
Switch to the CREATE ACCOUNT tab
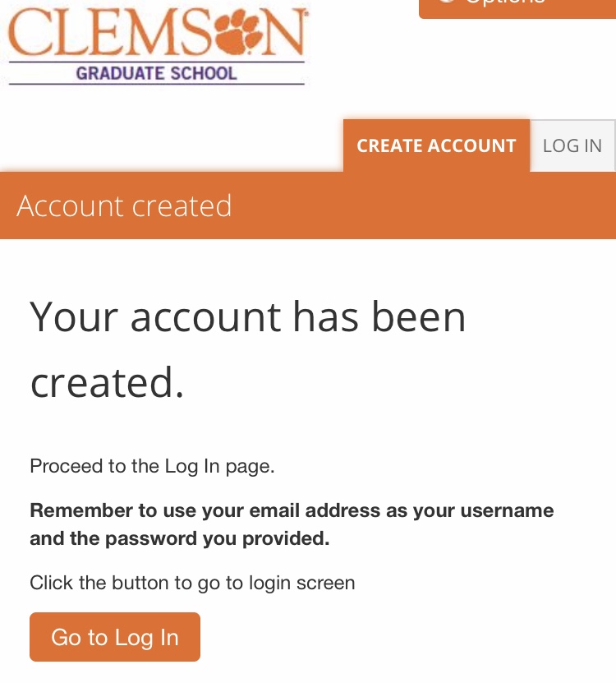click(x=436, y=146)
